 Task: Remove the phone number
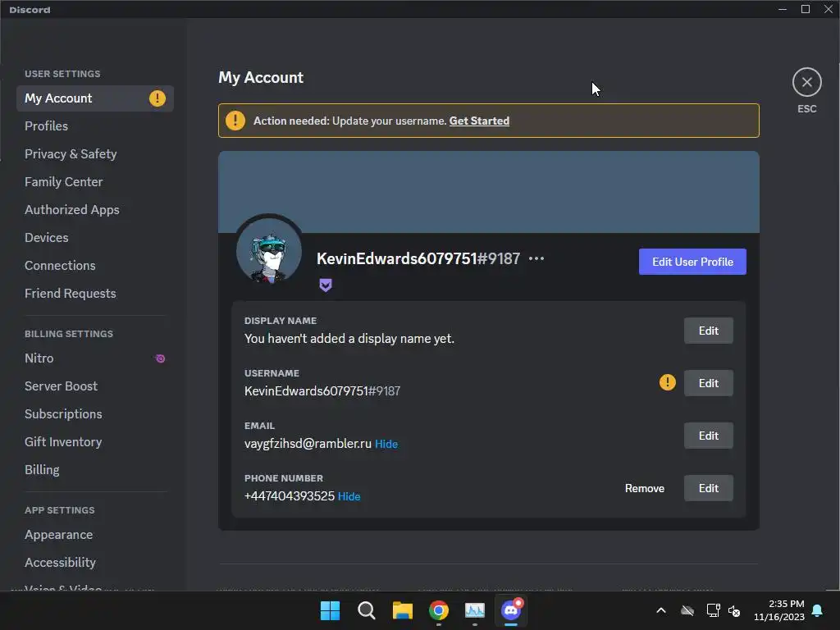(x=645, y=489)
